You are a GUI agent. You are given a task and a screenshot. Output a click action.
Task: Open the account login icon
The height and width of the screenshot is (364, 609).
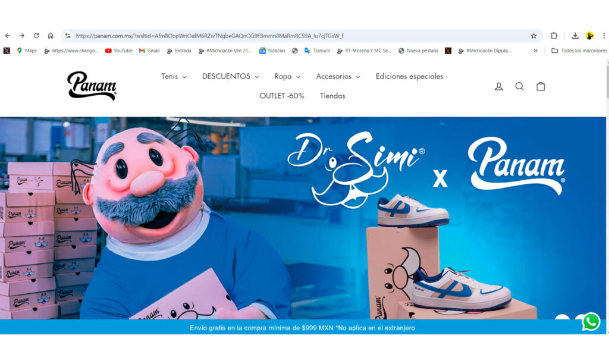499,86
